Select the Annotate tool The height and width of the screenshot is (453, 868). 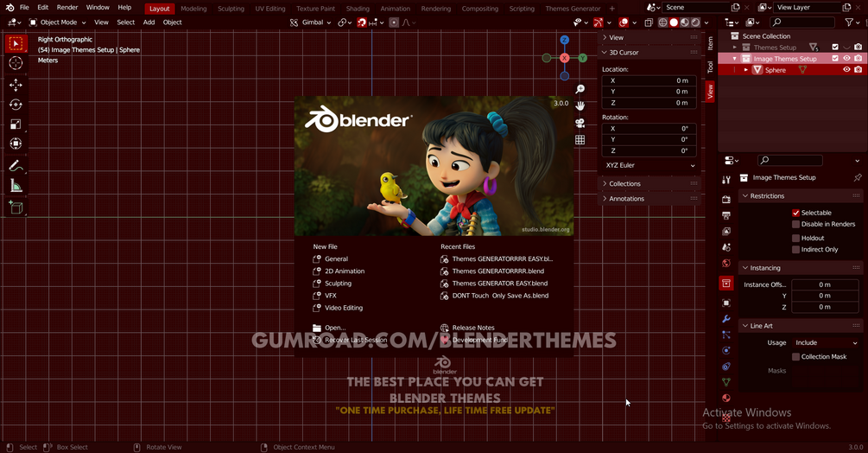[x=16, y=166]
